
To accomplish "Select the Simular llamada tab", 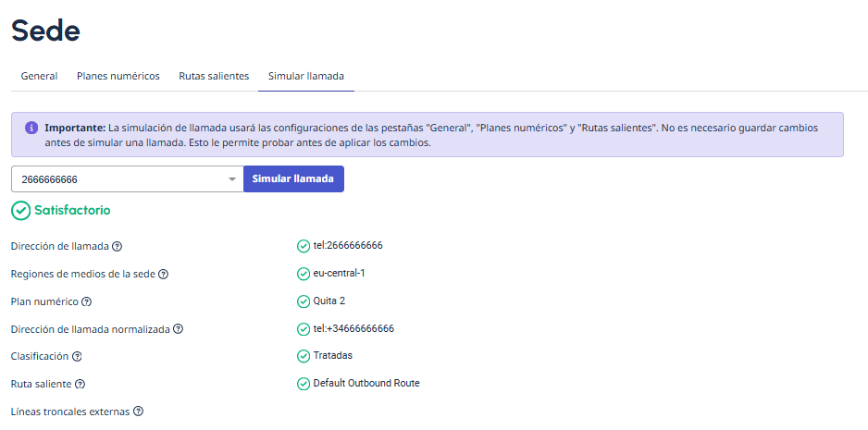I will pos(306,76).
